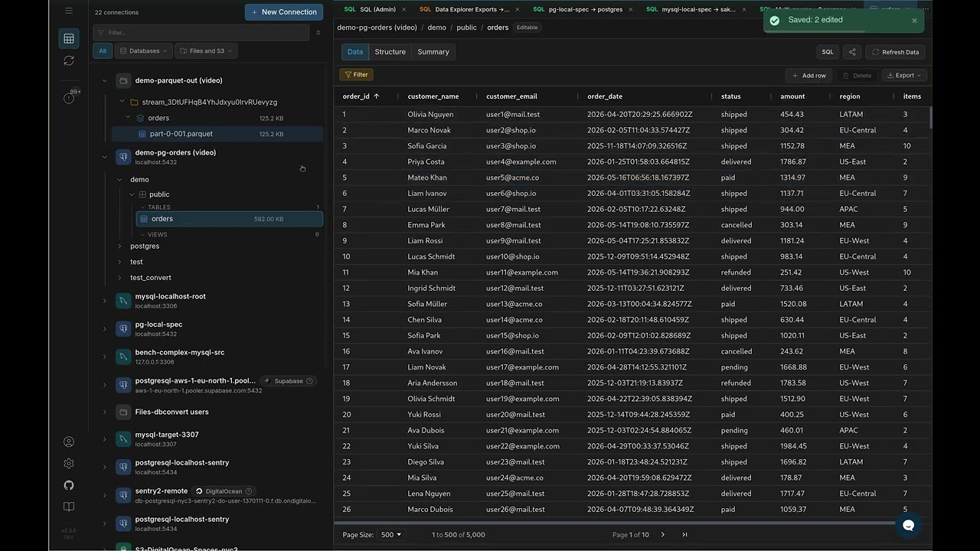Collapse the TABLES section

(x=142, y=207)
